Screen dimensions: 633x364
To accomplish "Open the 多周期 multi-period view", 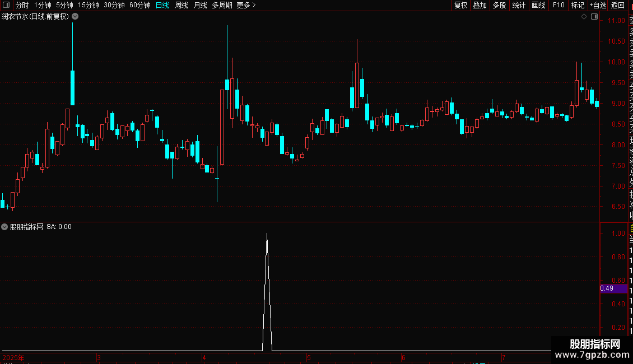I will (222, 5).
